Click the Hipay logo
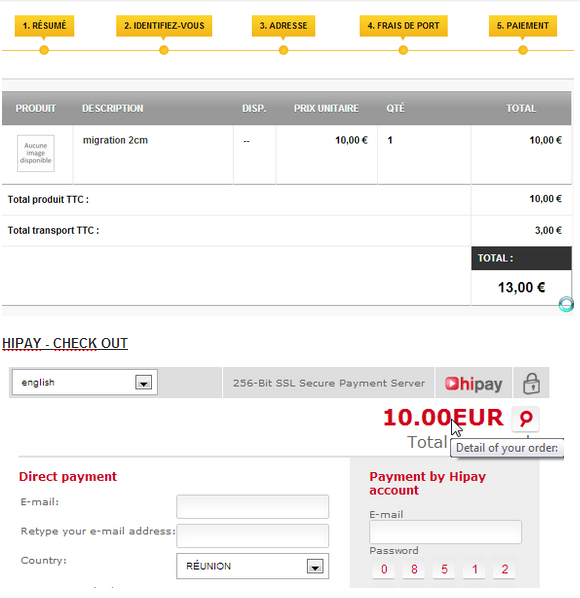 pos(474,383)
